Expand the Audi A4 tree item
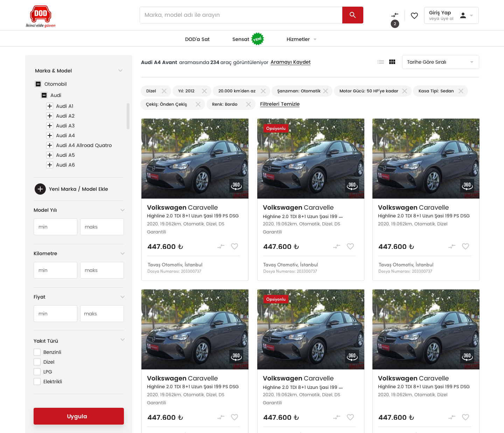The height and width of the screenshot is (433, 504). point(50,135)
